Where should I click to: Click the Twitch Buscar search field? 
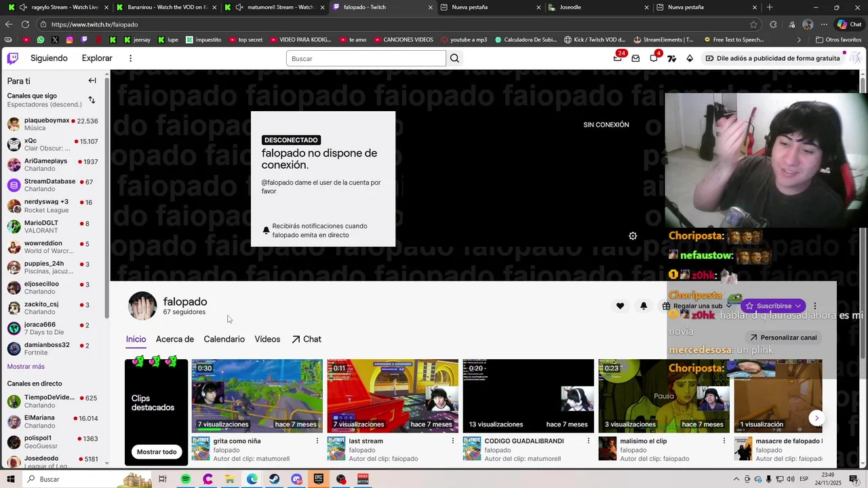click(x=366, y=58)
